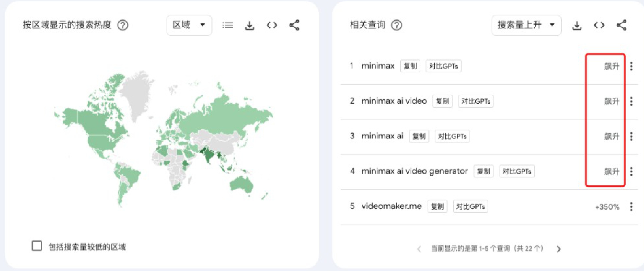Click 对比GPTs next to minimax

click(x=443, y=66)
